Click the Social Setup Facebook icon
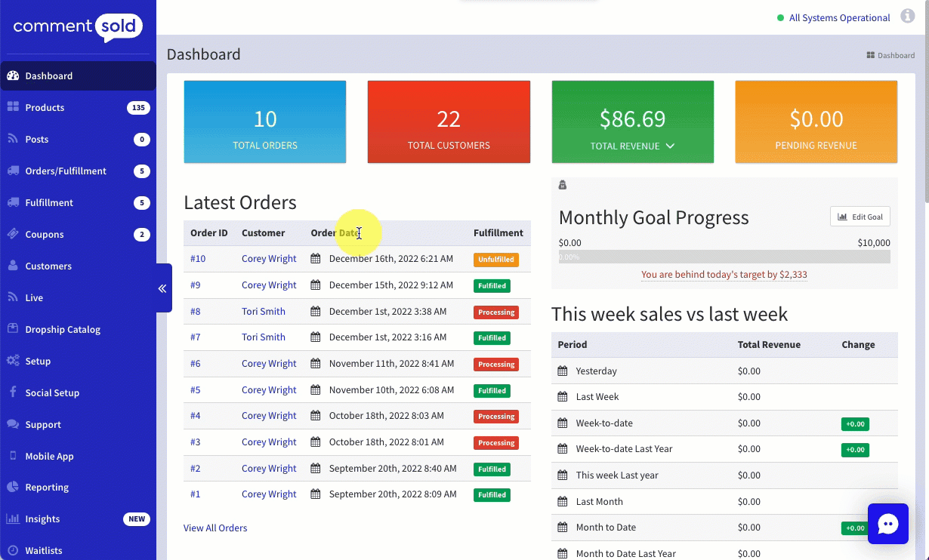This screenshot has height=560, width=929. pos(13,392)
